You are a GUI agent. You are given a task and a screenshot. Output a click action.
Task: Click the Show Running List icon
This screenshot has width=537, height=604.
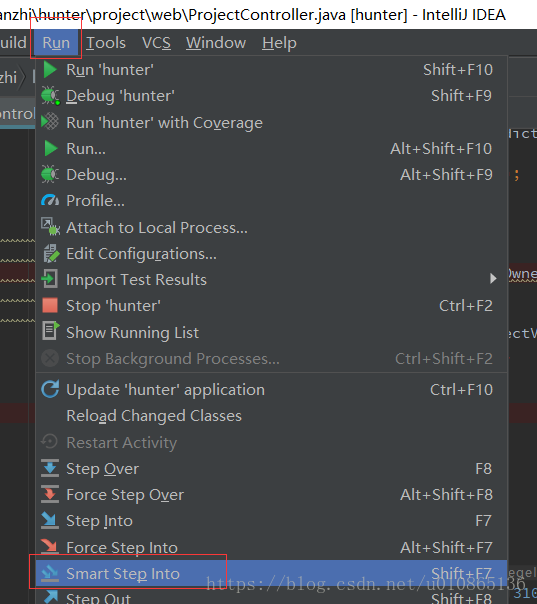[x=50, y=331]
